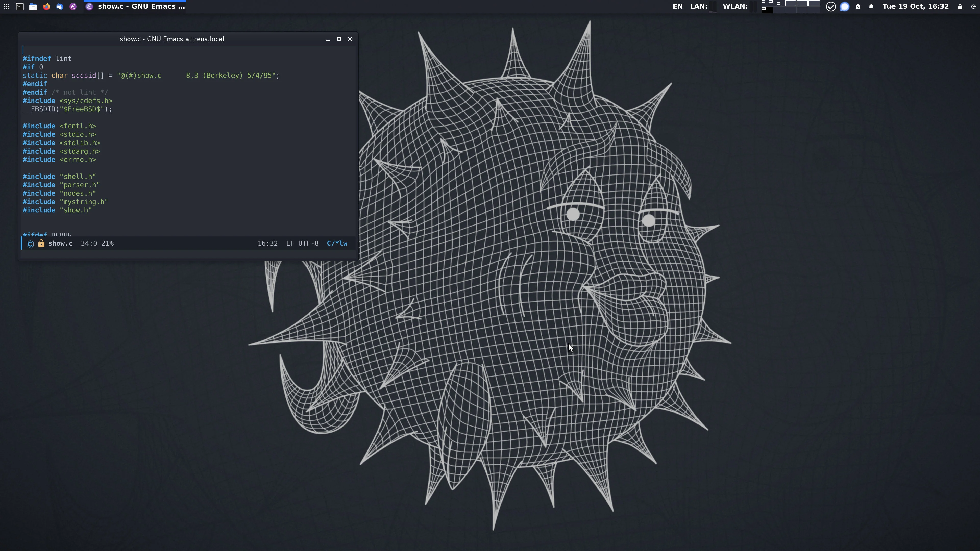Click the show.c buffer name in modeline
Screen dimensions: 980x551
[60, 243]
